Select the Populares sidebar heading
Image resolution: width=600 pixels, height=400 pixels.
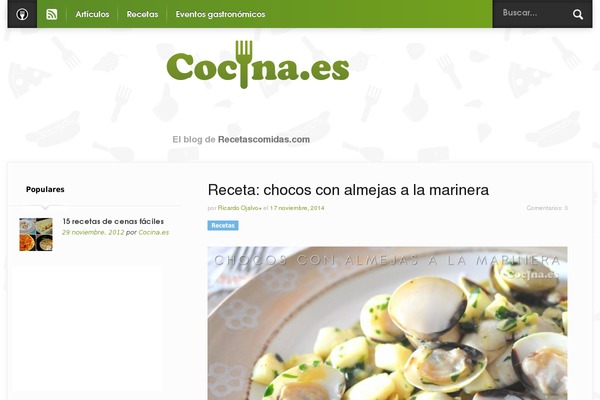click(x=45, y=189)
